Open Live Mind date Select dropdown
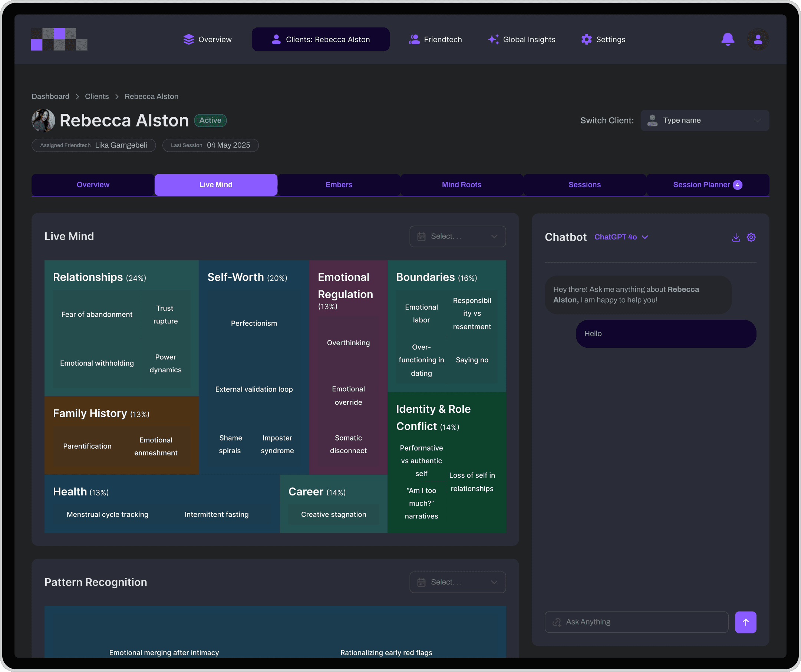The image size is (801, 672). coord(457,237)
